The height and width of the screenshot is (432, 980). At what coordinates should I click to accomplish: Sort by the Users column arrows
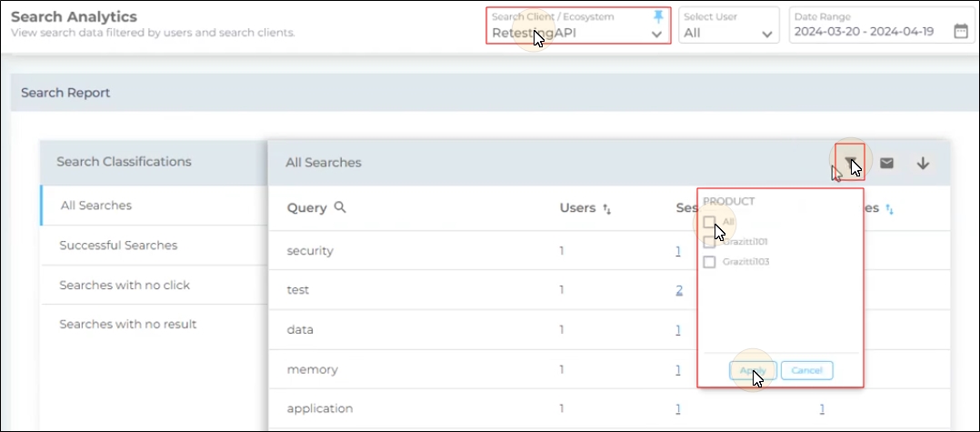(606, 209)
